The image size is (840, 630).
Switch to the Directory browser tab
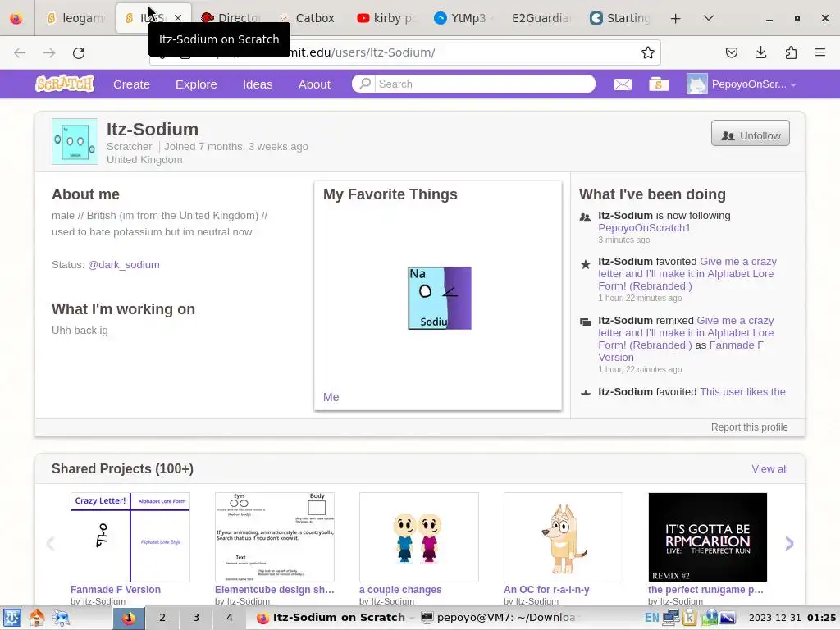pos(231,18)
